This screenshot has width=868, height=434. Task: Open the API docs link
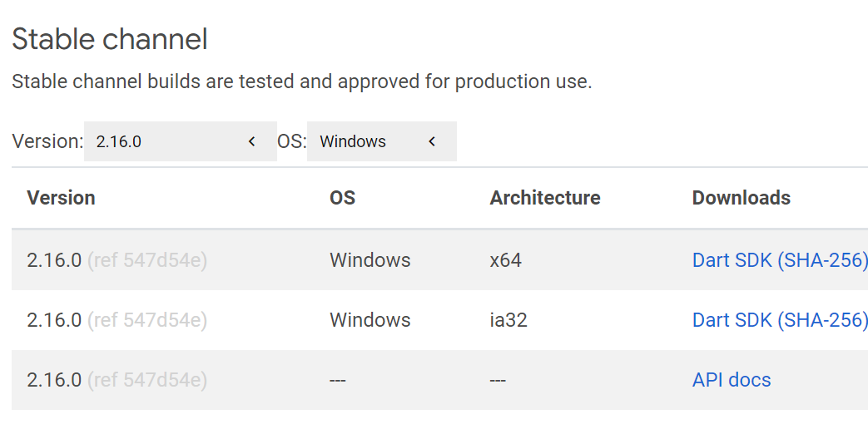732,380
